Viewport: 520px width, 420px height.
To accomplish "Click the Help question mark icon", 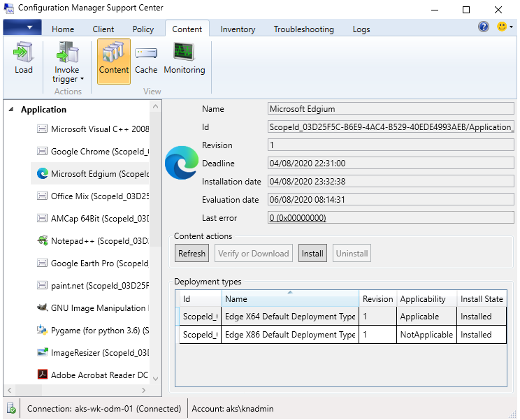I will coord(484,27).
